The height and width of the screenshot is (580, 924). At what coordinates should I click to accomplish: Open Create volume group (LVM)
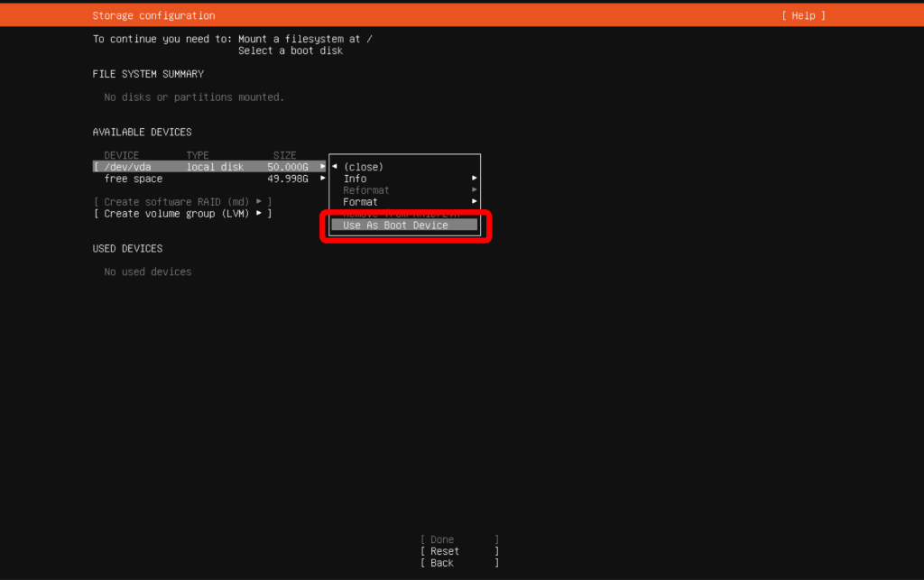[x=182, y=213]
